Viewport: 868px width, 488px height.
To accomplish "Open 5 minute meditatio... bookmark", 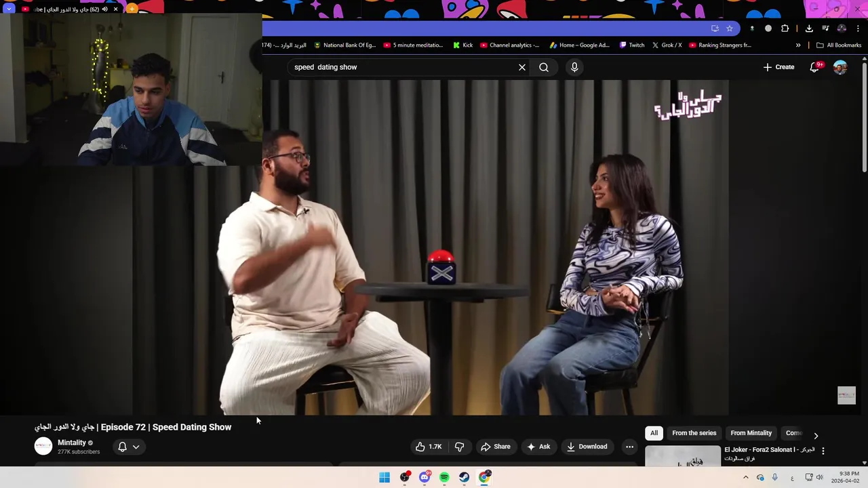I will (413, 45).
